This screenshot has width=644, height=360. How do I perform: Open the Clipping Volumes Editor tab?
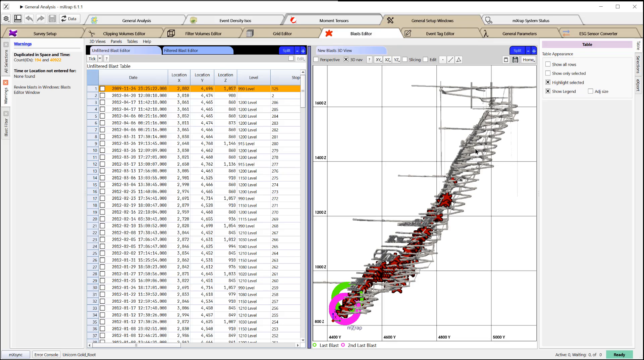click(x=124, y=34)
